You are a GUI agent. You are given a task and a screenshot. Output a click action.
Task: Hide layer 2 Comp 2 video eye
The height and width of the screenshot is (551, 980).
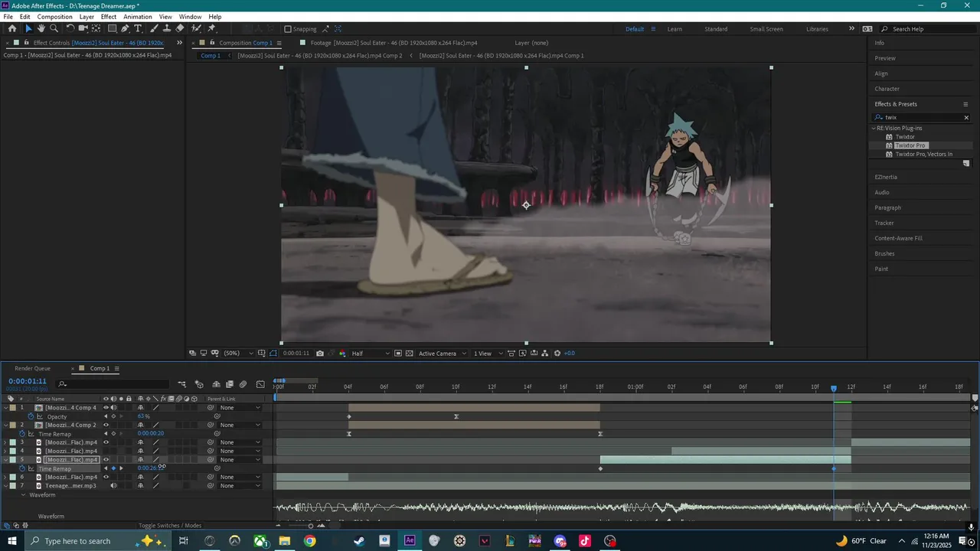coord(106,425)
